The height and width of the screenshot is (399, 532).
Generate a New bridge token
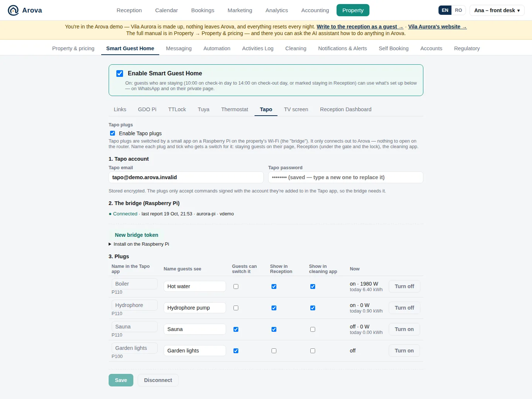point(136,235)
